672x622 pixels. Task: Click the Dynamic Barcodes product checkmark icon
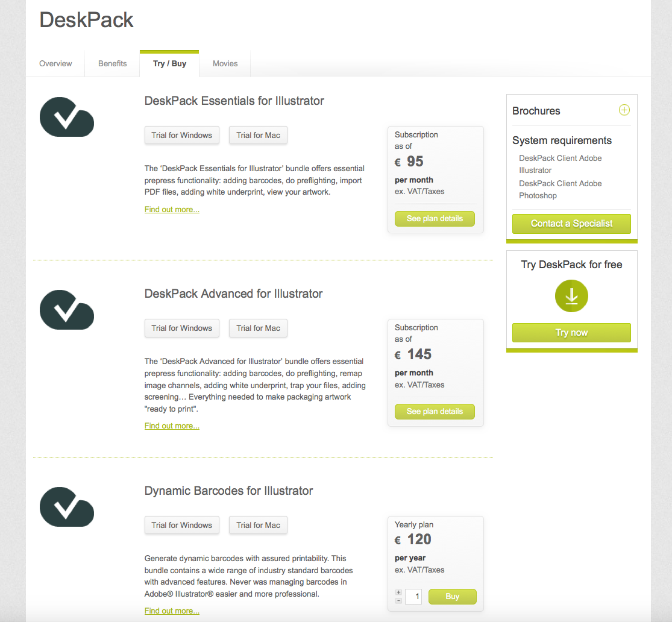(x=66, y=507)
